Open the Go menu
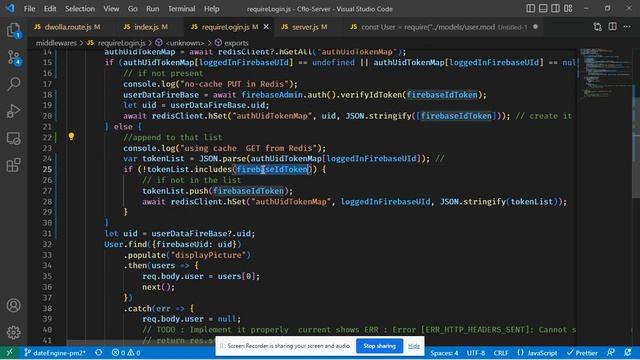 (133, 9)
